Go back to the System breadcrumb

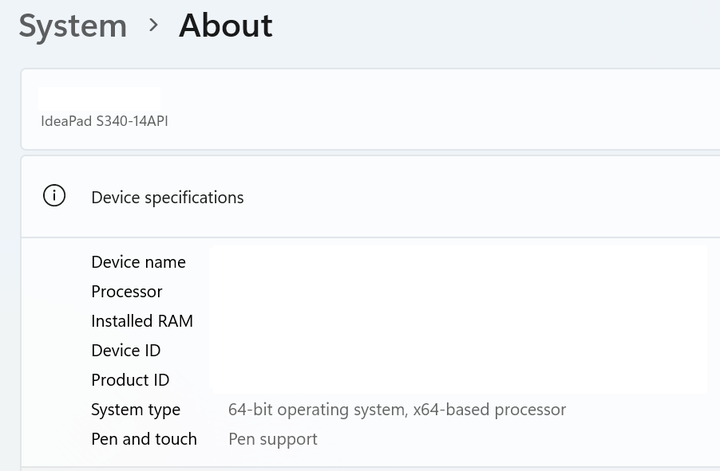tap(72, 26)
